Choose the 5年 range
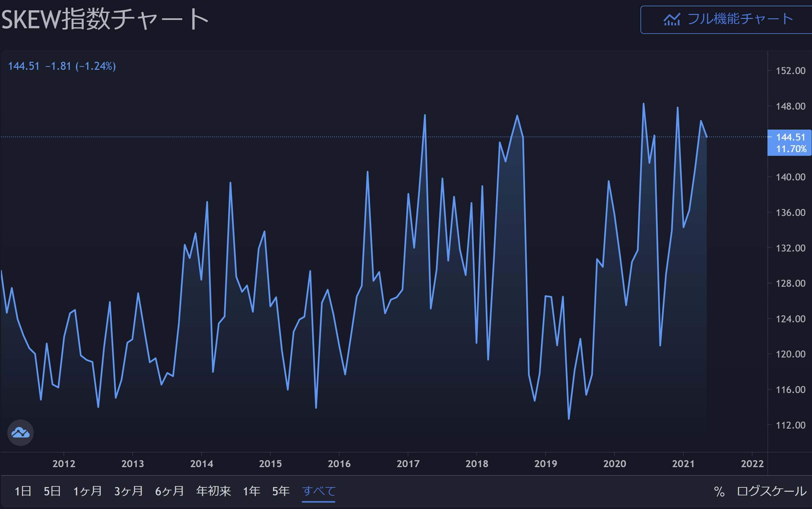The height and width of the screenshot is (509, 812). [x=281, y=491]
